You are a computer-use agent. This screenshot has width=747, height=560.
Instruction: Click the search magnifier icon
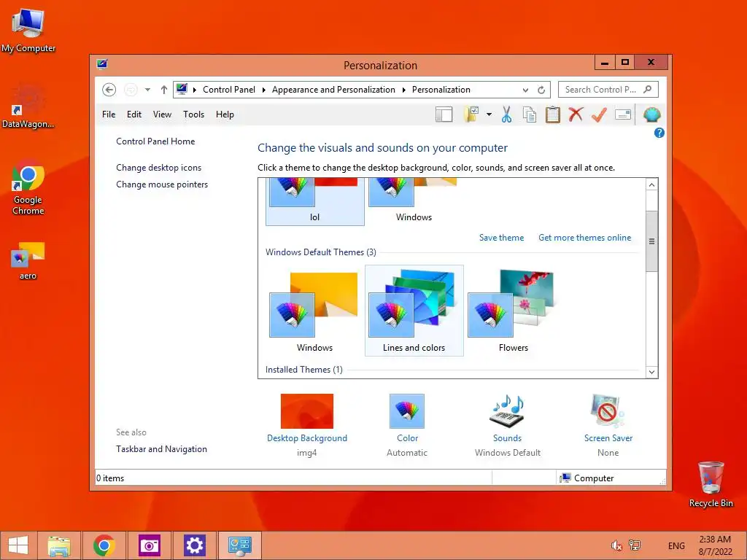click(647, 89)
